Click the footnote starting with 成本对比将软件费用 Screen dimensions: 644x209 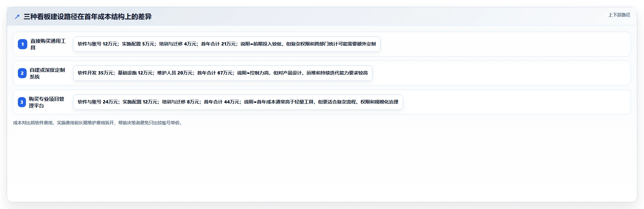(x=98, y=123)
